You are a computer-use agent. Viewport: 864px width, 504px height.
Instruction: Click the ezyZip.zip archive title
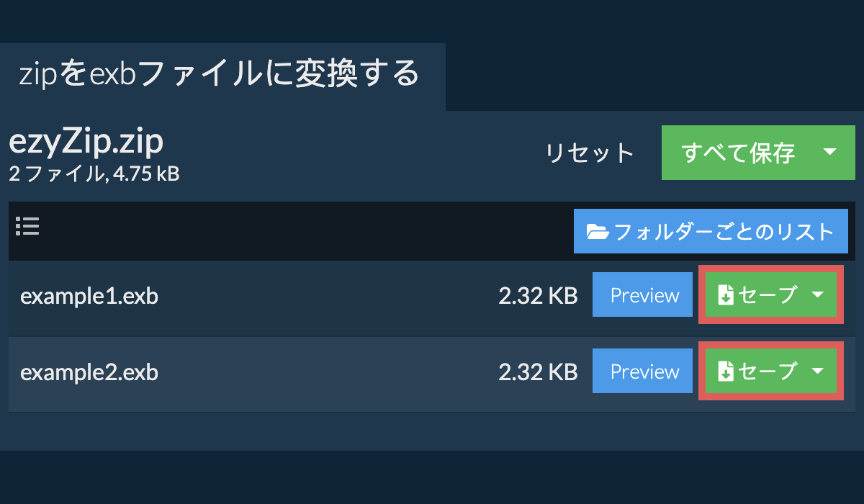pyautogui.click(x=86, y=142)
